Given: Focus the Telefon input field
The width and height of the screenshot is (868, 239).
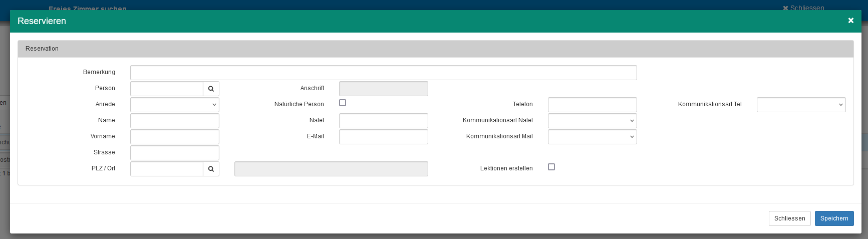Looking at the screenshot, I should [x=592, y=105].
